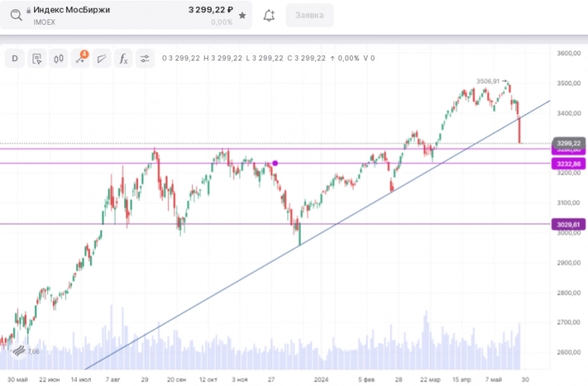Select the magenta dot on the horizontal line

tap(275, 163)
